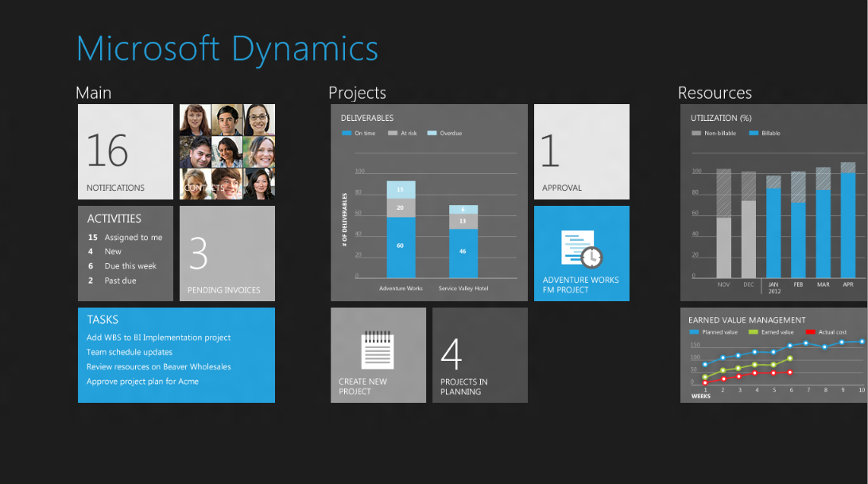Image resolution: width=868 pixels, height=484 pixels.
Task: Select 'Assigned to me' in Activities
Action: tap(133, 238)
